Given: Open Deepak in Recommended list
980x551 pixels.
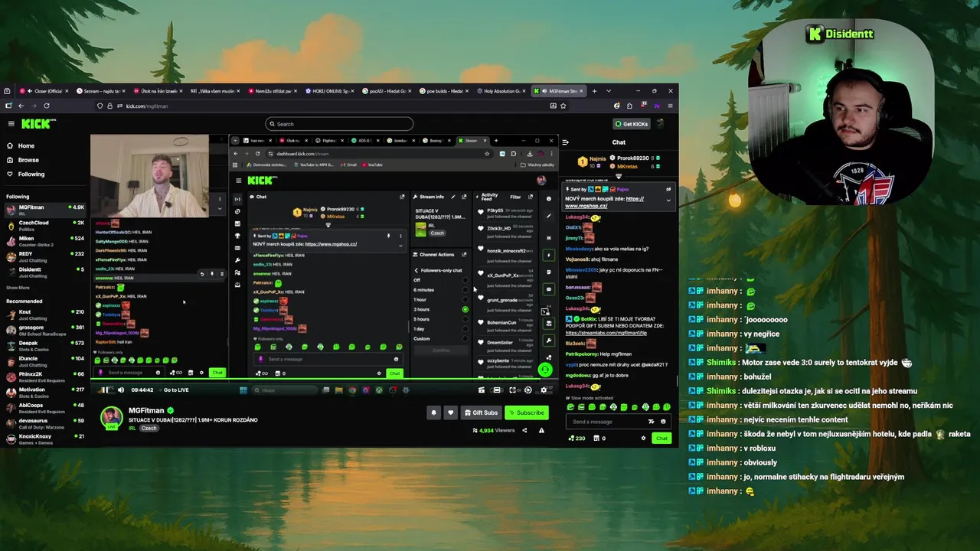Looking at the screenshot, I should pos(44,346).
